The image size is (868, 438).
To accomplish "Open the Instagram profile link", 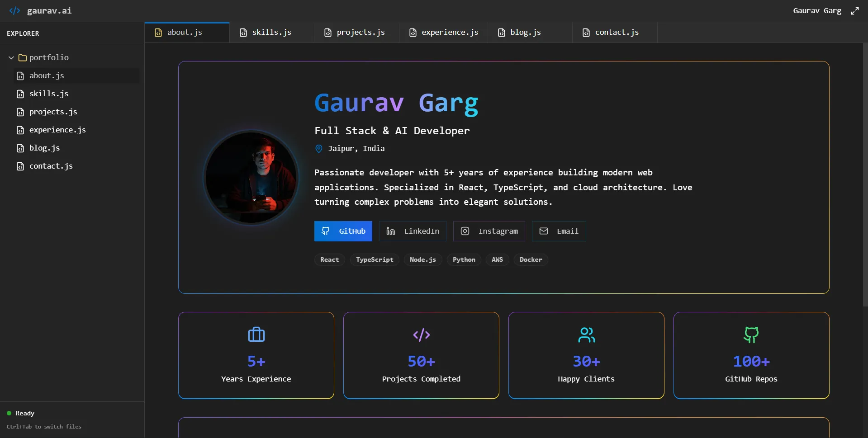I will [x=489, y=231].
